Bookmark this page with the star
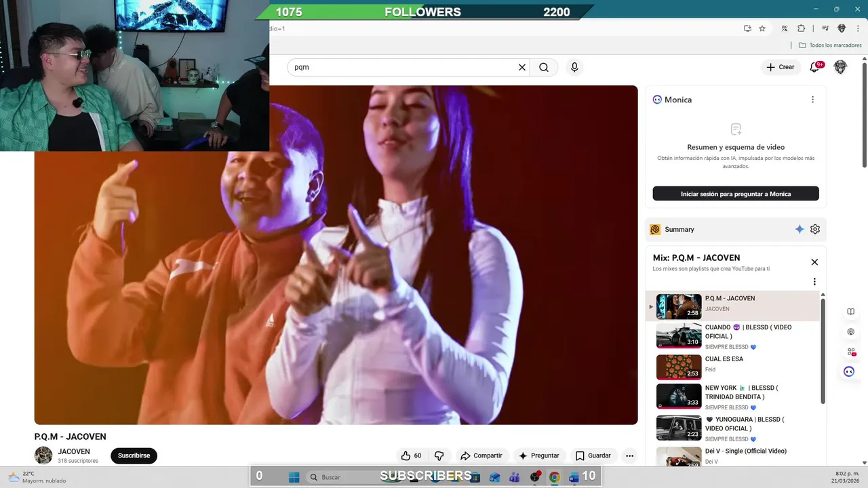The height and width of the screenshot is (488, 868). 762,28
